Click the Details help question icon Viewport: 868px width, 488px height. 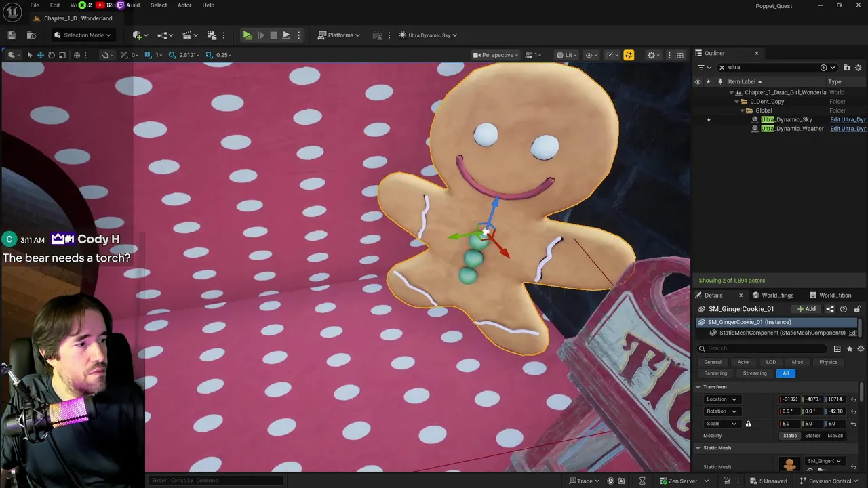844,309
